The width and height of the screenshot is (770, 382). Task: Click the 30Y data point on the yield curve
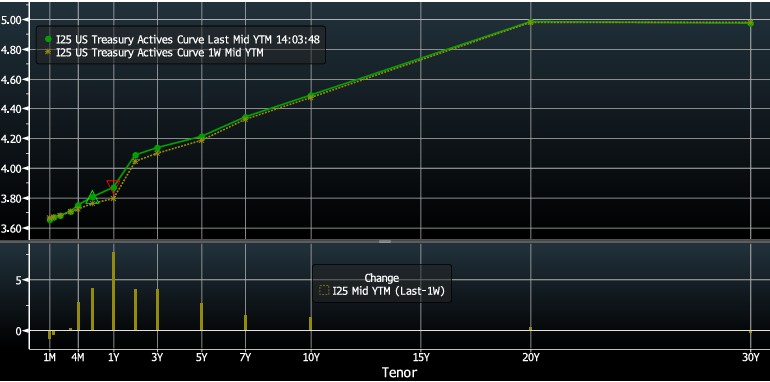click(750, 23)
